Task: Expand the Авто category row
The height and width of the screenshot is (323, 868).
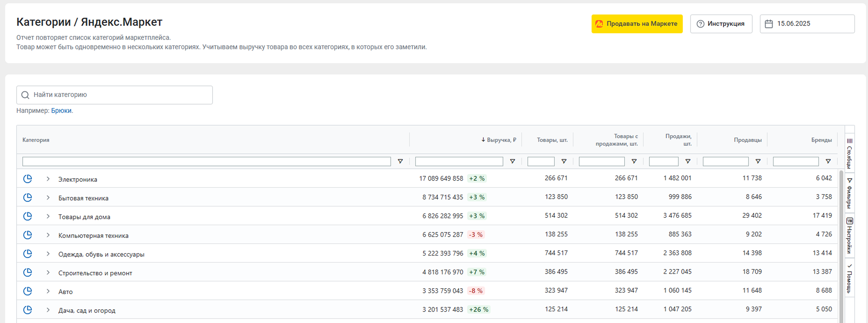Action: [48, 291]
